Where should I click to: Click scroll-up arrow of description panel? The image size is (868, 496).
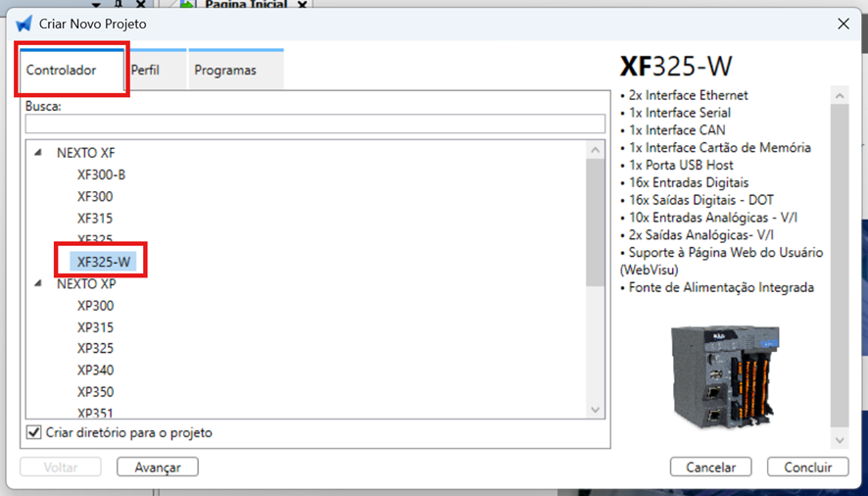[840, 96]
